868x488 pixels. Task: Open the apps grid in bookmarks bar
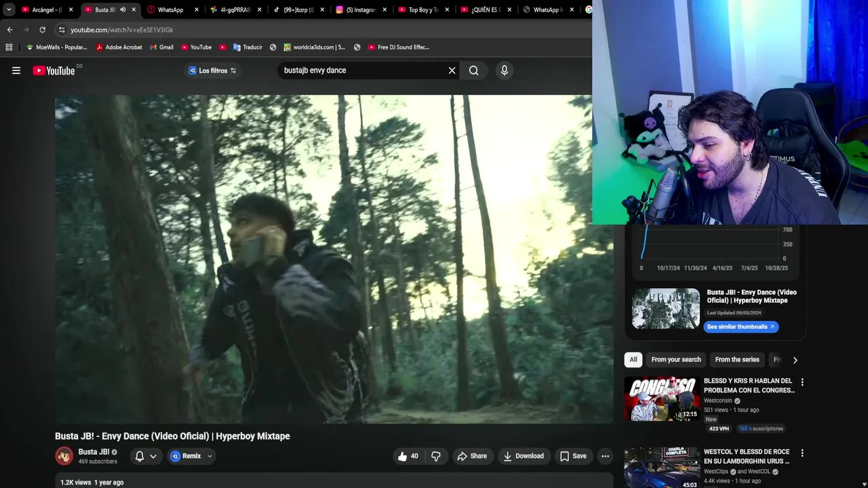tap(9, 47)
